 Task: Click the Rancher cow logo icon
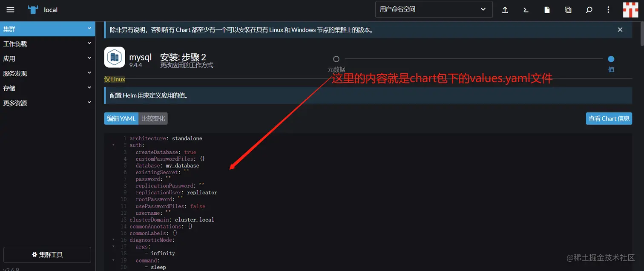[33, 10]
